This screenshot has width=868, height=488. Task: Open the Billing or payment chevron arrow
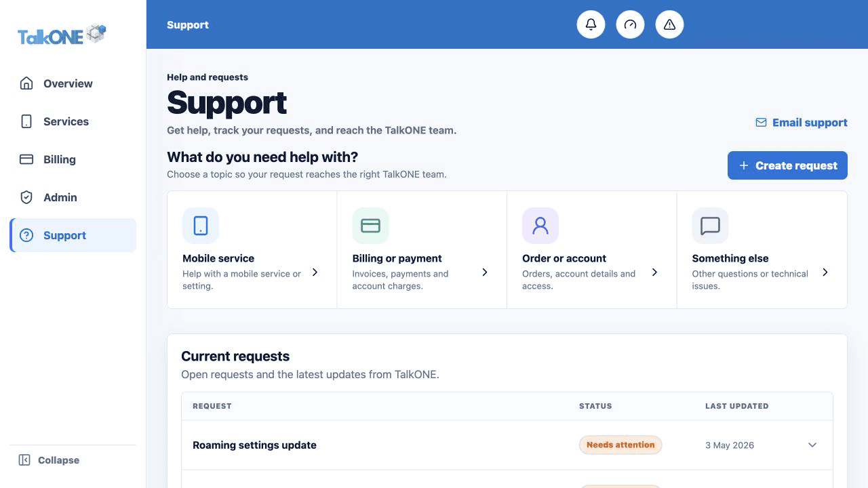tap(485, 272)
